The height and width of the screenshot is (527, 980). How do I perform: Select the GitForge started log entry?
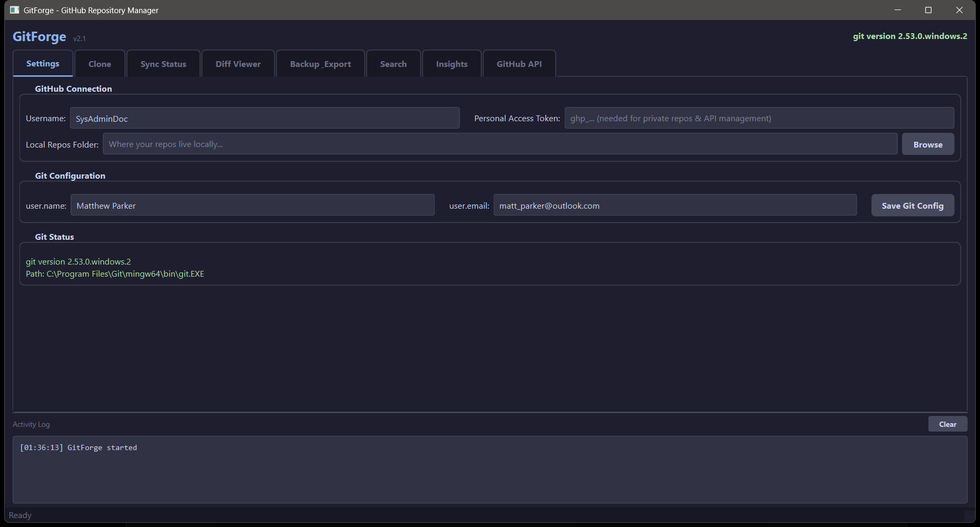pos(79,447)
